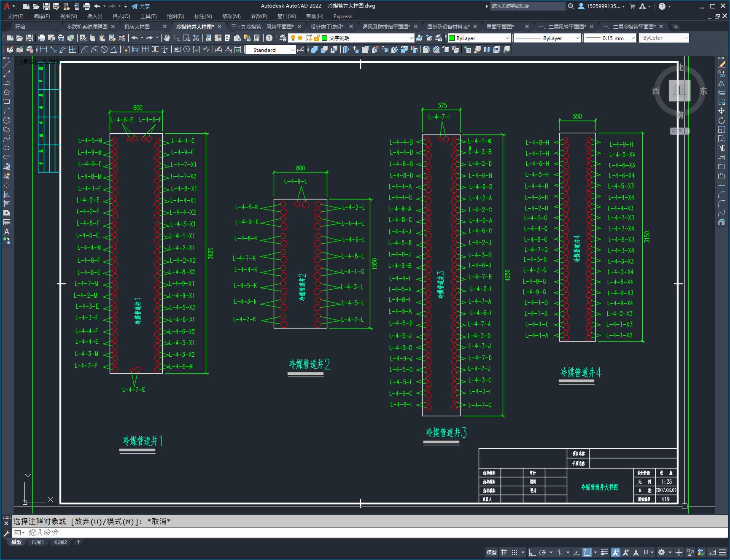The width and height of the screenshot is (730, 560).
Task: Click the Aligned dimension tool
Action: click(x=53, y=50)
